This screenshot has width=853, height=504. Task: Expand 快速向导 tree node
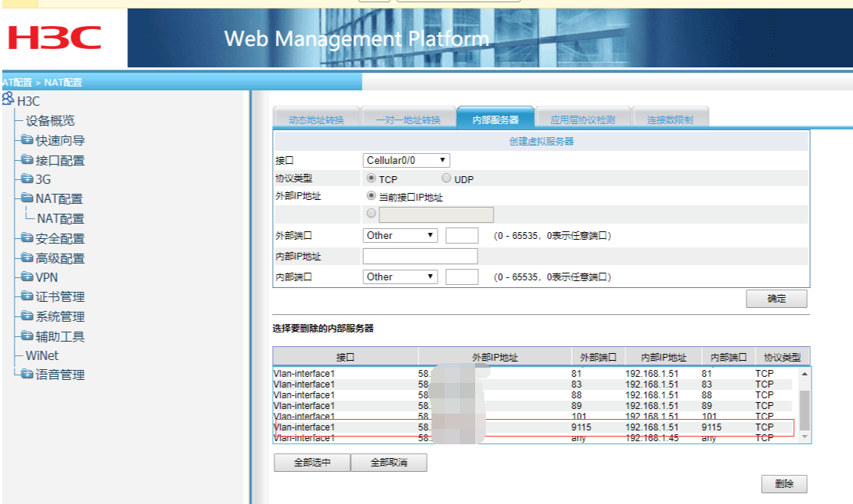(60, 141)
